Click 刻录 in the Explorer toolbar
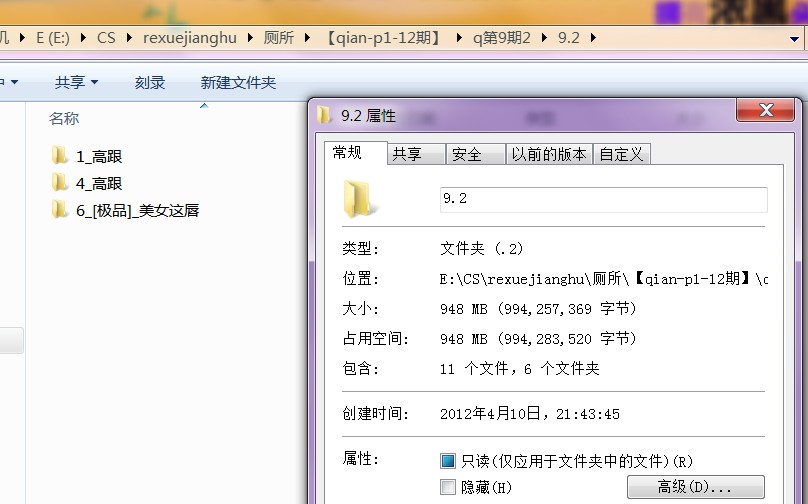Viewport: 808px width, 504px height. pyautogui.click(x=150, y=83)
